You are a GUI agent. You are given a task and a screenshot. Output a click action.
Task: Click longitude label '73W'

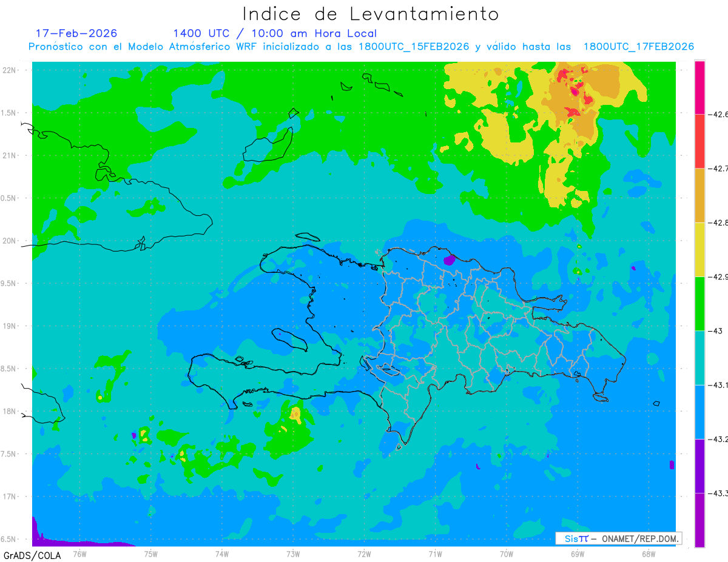[x=293, y=553]
